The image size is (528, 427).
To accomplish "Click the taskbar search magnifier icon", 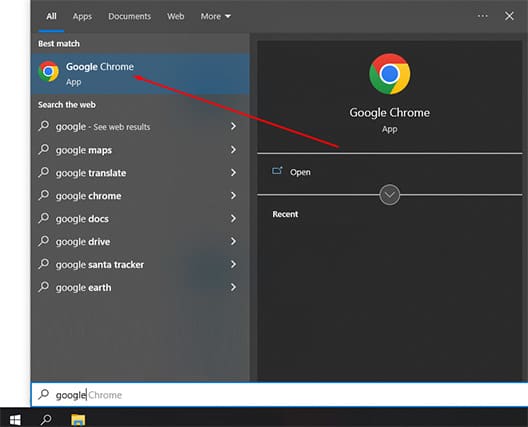I will pyautogui.click(x=46, y=419).
